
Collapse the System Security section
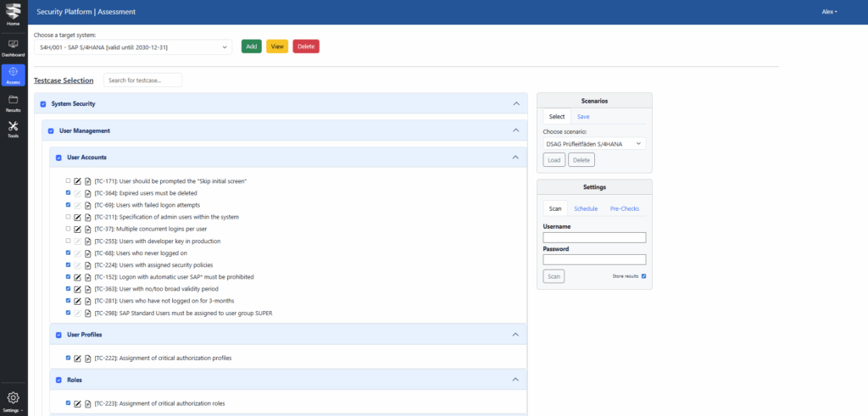515,103
